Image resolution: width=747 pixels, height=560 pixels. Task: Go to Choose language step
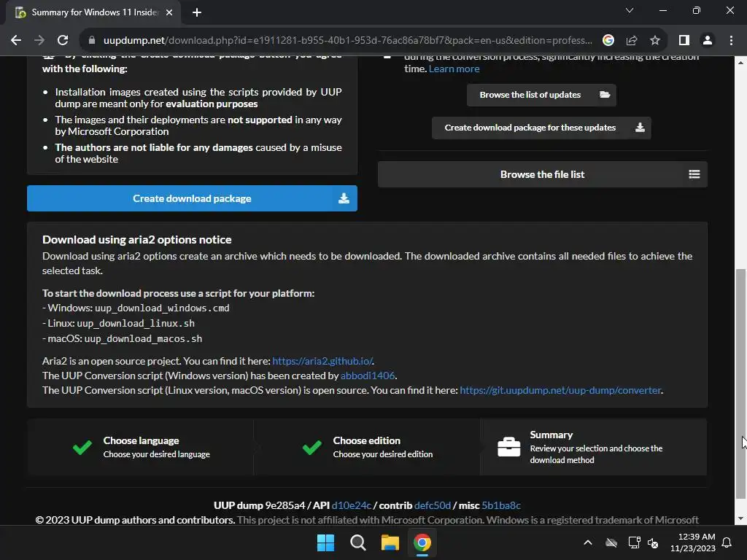[141, 447]
